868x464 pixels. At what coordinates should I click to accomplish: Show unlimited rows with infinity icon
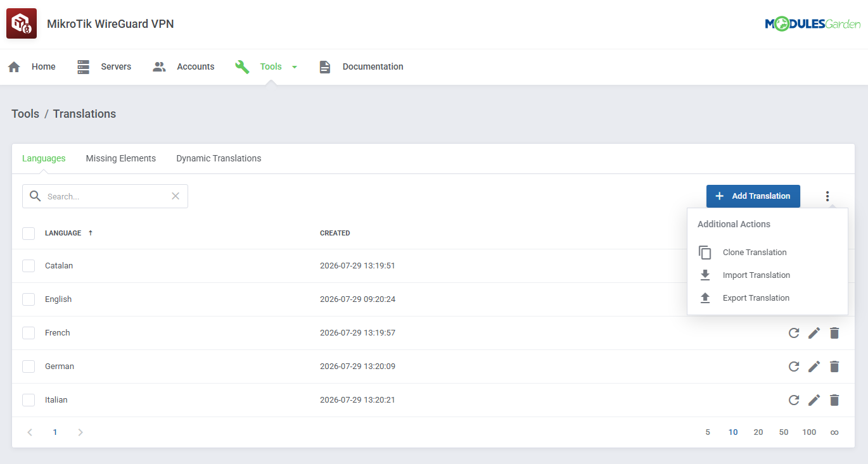pos(834,432)
